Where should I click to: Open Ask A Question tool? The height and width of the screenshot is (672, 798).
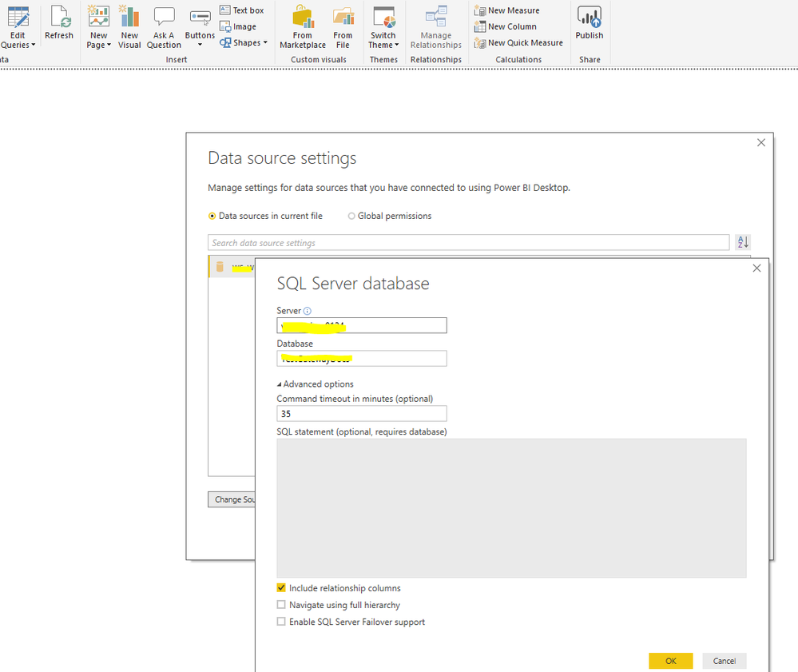point(164,26)
